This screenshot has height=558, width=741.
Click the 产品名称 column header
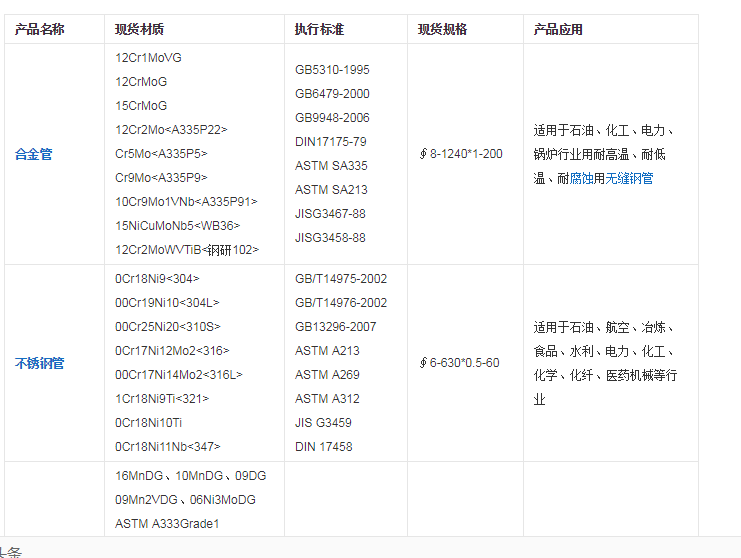pyautogui.click(x=40, y=30)
